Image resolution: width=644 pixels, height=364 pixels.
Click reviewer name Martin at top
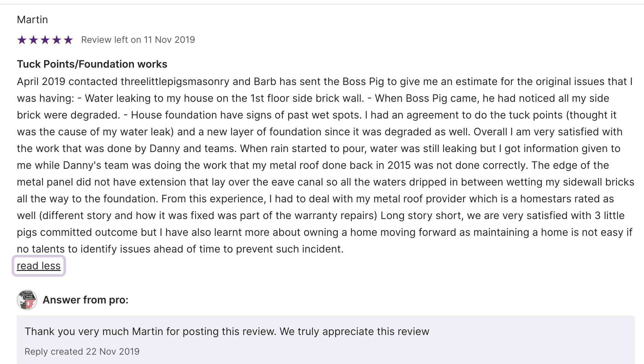pyautogui.click(x=32, y=20)
